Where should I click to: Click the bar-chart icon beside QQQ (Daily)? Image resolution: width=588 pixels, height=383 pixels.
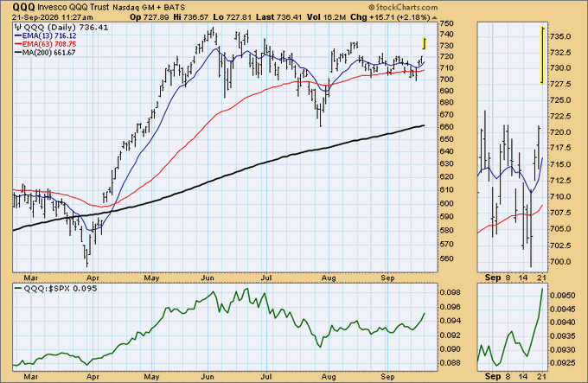(x=17, y=28)
